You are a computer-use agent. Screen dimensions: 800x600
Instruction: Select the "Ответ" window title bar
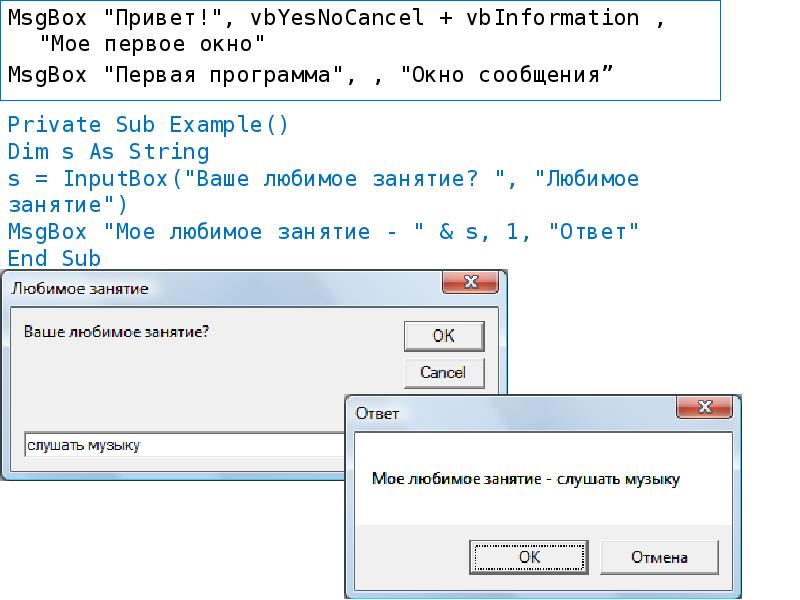click(x=450, y=407)
